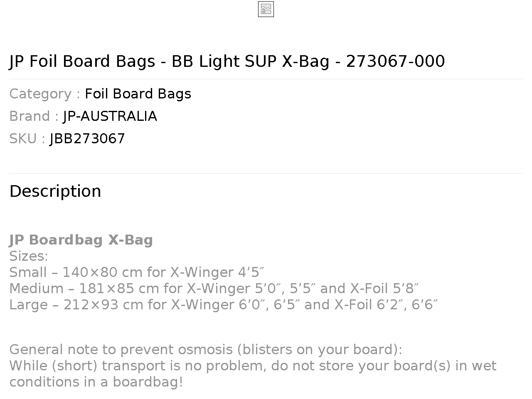Screen dimensions: 532x399
Task: Click the JP Boardbag X-Bag bold text
Action: pos(81,240)
